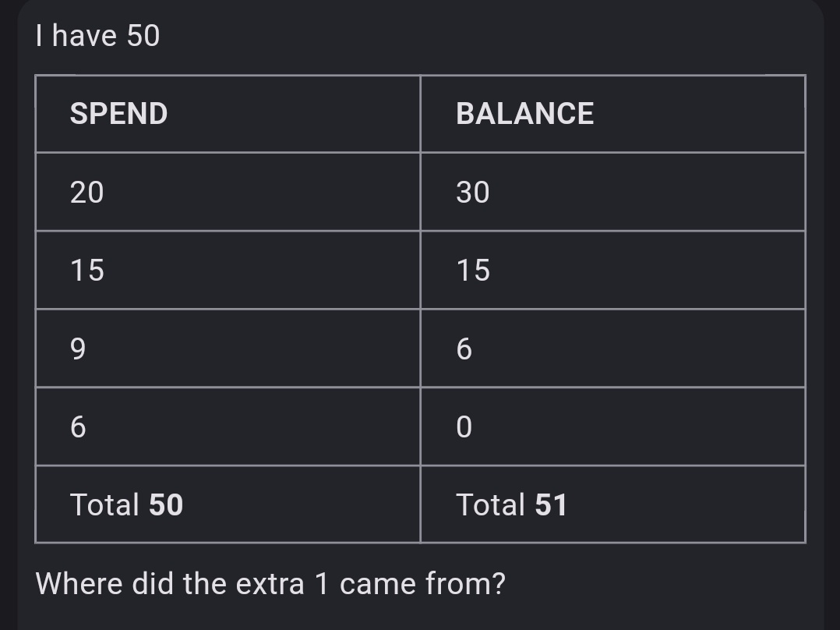Click the bold 50 in SPEND total
Viewport: 840px width, 630px height.
[166, 504]
